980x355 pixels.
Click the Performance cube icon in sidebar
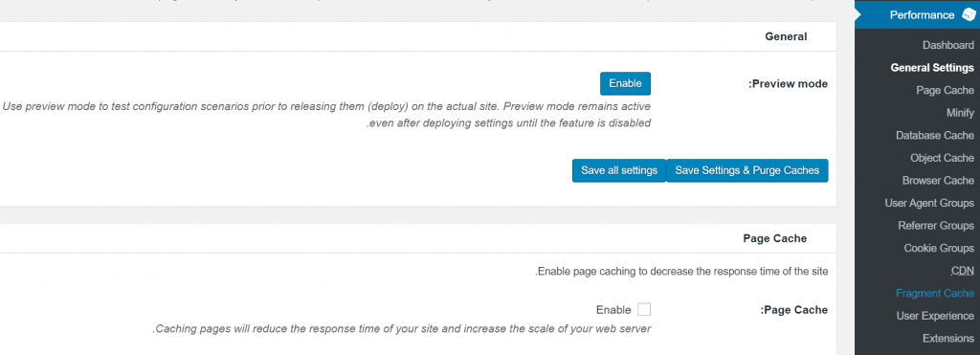(x=969, y=15)
